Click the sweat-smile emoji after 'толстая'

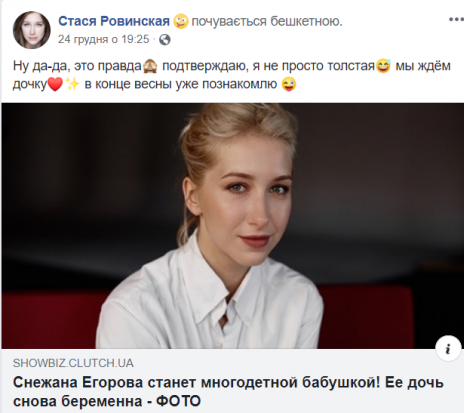click(x=383, y=66)
